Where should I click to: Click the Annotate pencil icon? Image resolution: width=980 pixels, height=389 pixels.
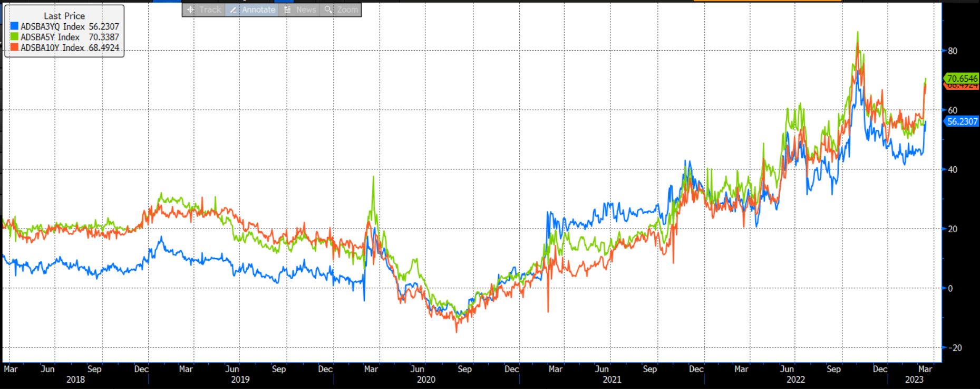tap(233, 10)
